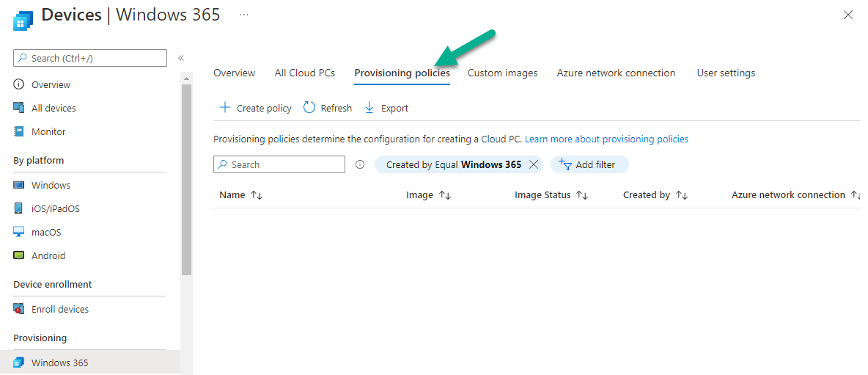The width and height of the screenshot is (868, 375).
Task: Collapse the sidebar with double chevron
Action: [180, 57]
